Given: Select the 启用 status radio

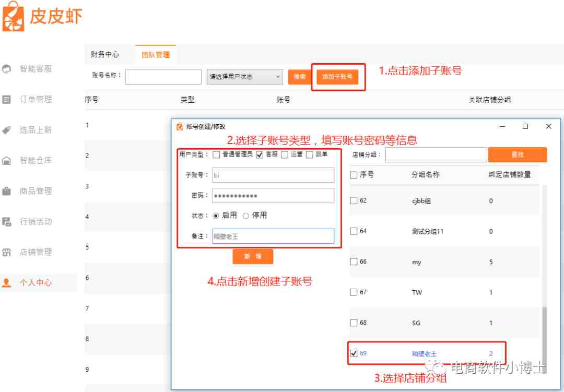Looking at the screenshot, I should 216,216.
